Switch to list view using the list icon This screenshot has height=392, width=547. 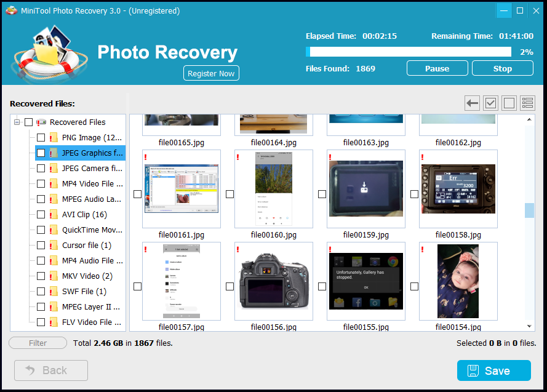tap(527, 103)
